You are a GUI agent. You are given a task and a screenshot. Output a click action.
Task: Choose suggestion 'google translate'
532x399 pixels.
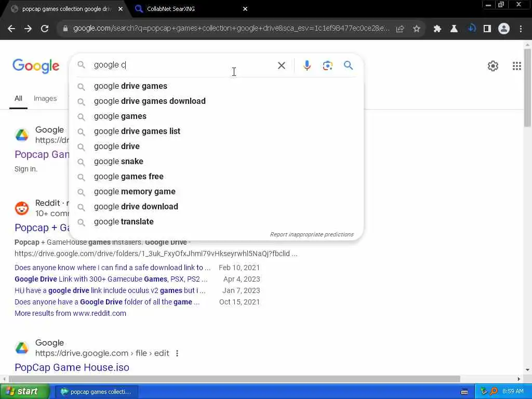tap(216, 221)
